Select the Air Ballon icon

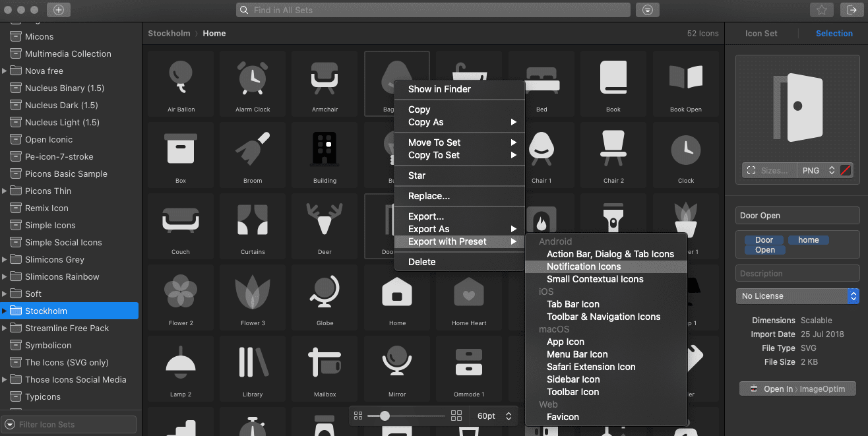point(181,84)
